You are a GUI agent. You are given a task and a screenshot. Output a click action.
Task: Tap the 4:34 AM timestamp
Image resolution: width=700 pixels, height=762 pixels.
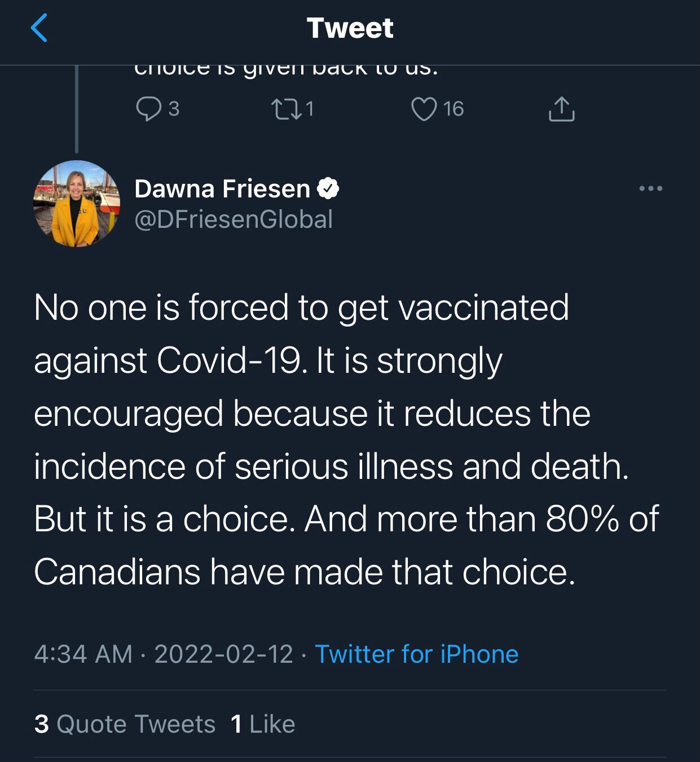pos(83,654)
